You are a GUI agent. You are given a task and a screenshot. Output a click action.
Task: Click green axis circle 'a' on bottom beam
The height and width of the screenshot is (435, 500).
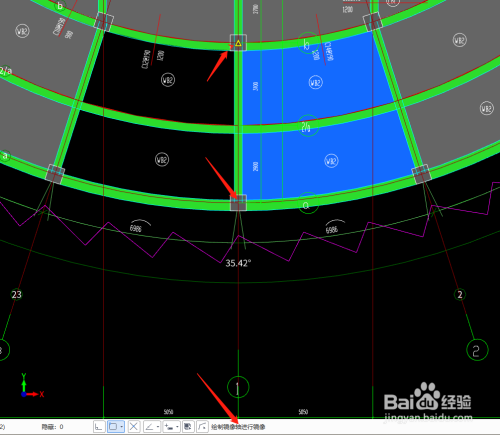click(x=307, y=204)
